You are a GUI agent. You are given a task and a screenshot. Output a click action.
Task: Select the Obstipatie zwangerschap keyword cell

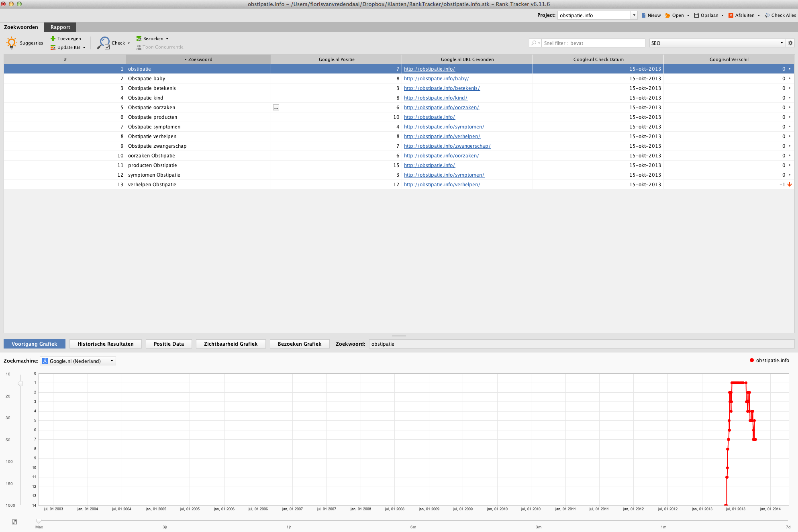tap(198, 146)
